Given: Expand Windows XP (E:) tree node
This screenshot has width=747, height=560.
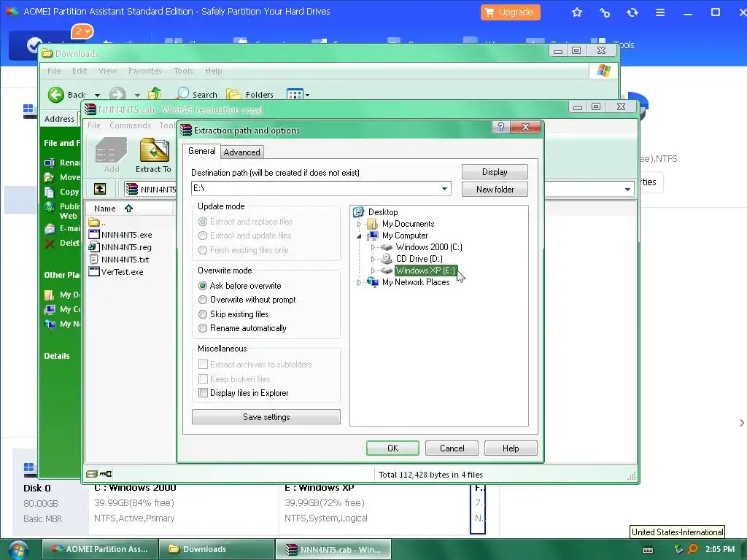Looking at the screenshot, I should coord(373,271).
